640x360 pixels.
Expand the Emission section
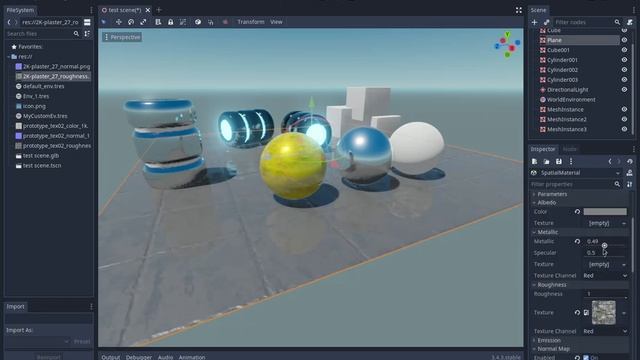(x=580, y=340)
